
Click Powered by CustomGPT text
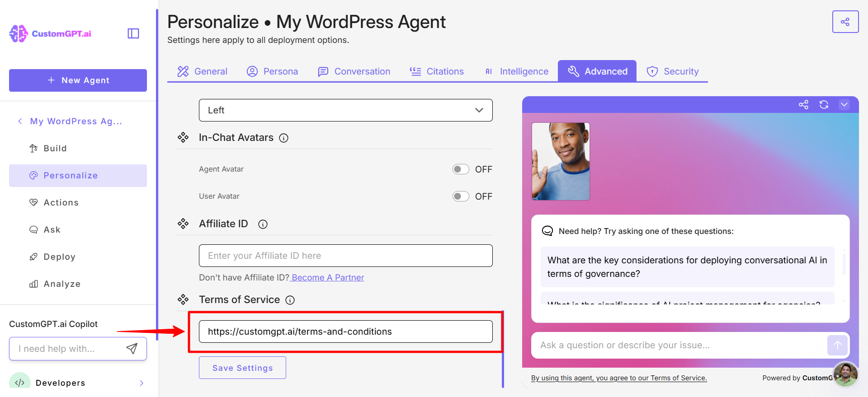tap(797, 378)
